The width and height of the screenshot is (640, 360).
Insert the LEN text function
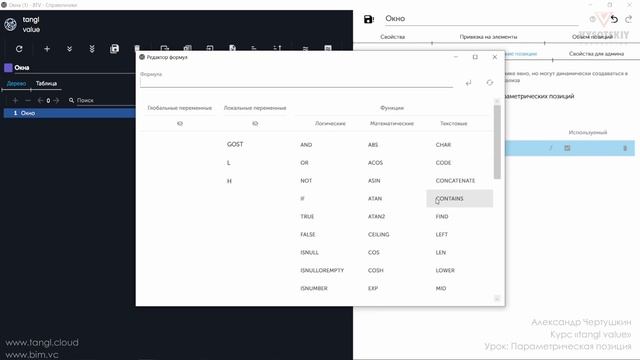click(x=441, y=253)
